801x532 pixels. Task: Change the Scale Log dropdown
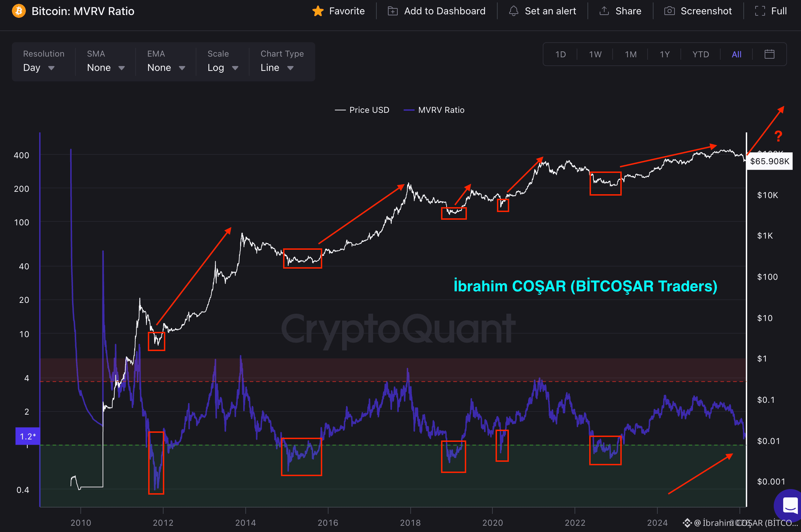(x=223, y=61)
